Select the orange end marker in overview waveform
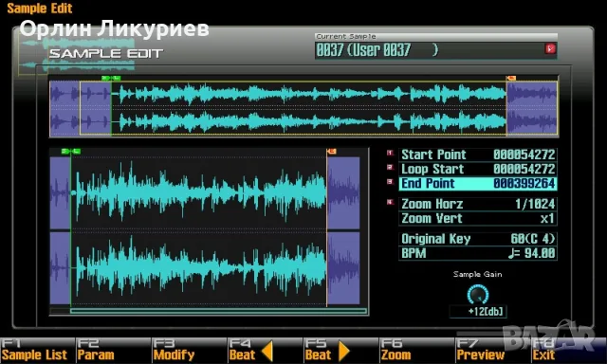Image resolution: width=607 pixels, height=364 pixels. [511, 78]
